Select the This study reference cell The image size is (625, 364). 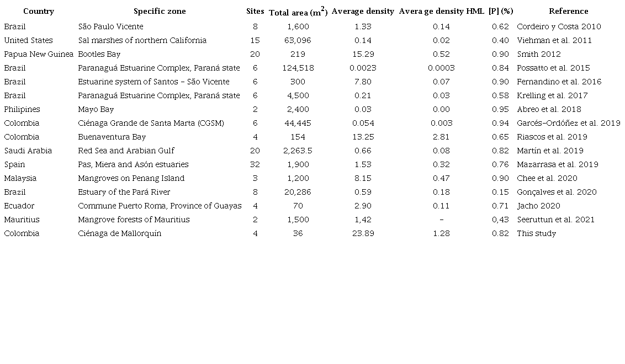[536, 233]
